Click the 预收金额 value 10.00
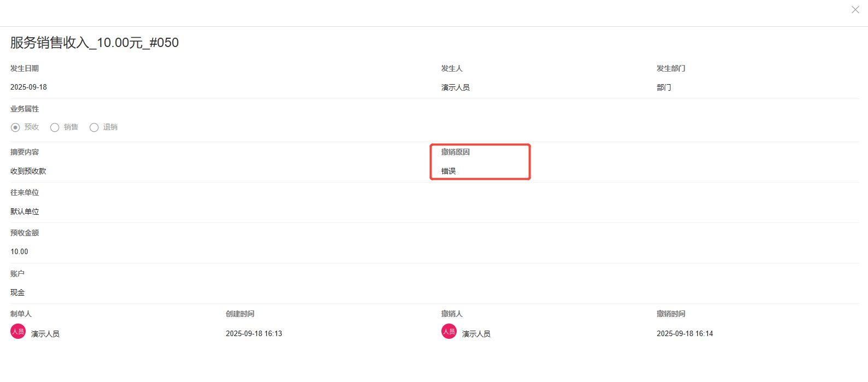Viewport: 868px width, 382px height. (x=19, y=252)
